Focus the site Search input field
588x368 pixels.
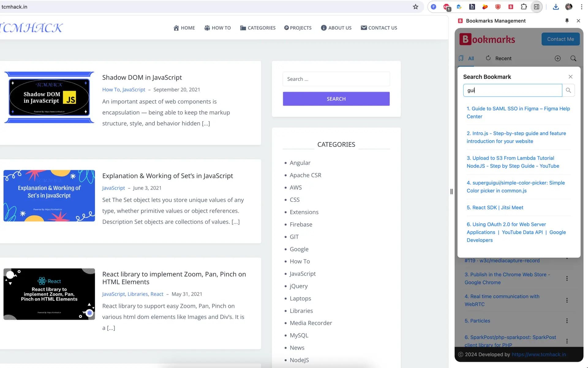(336, 79)
